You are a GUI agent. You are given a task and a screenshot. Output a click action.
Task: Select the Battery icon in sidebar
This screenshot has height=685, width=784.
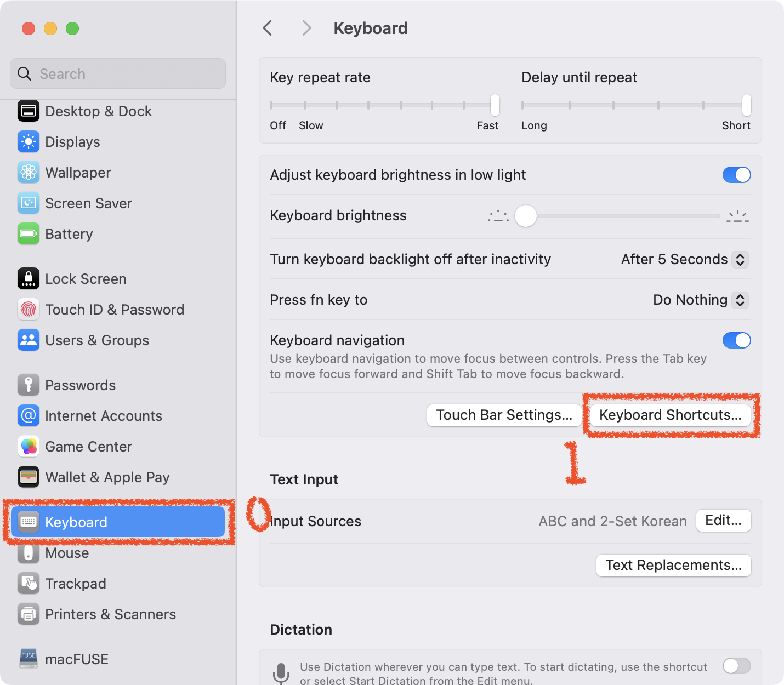(29, 234)
